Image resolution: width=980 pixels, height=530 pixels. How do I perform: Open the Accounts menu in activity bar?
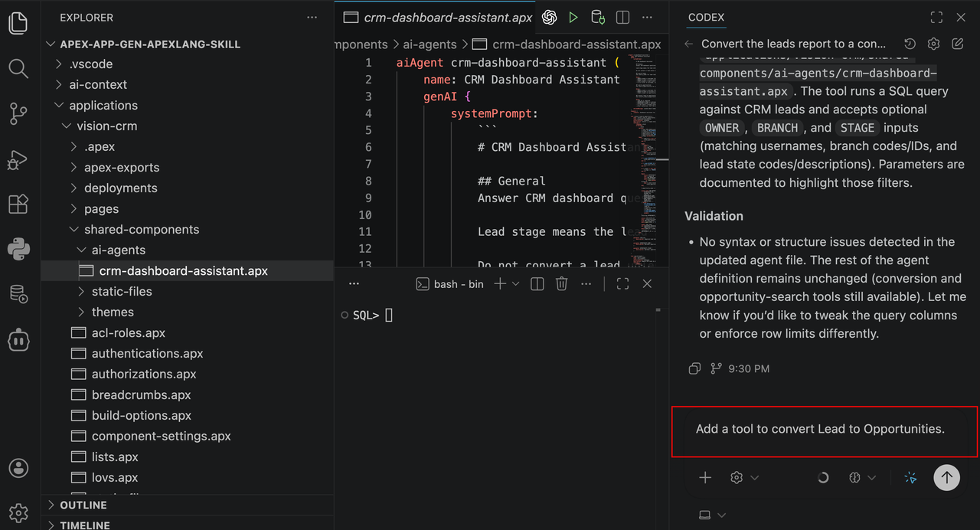(18, 467)
